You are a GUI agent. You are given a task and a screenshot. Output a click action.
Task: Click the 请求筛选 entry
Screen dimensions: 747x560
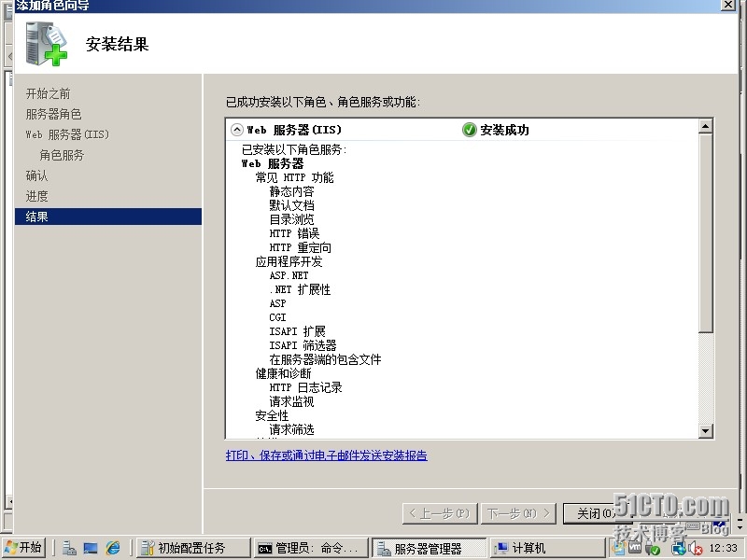[x=291, y=429]
